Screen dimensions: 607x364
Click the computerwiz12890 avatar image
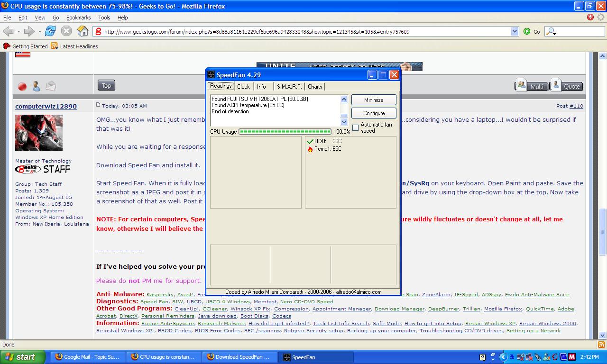pos(39,133)
